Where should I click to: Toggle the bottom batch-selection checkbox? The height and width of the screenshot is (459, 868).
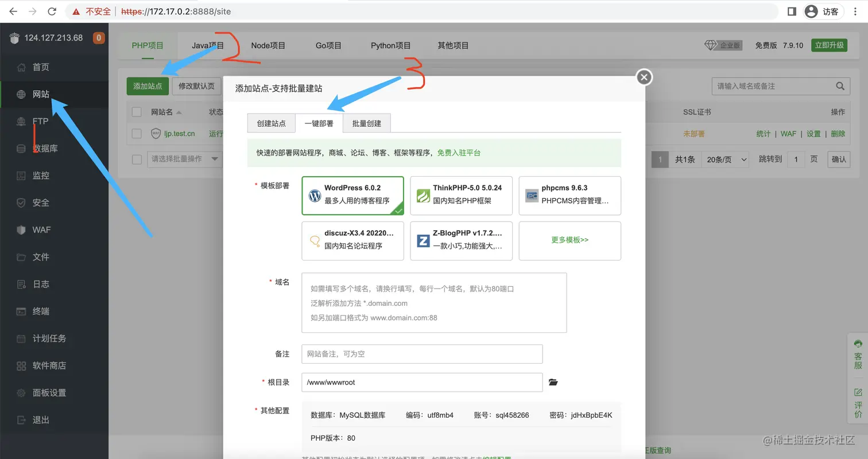(137, 159)
